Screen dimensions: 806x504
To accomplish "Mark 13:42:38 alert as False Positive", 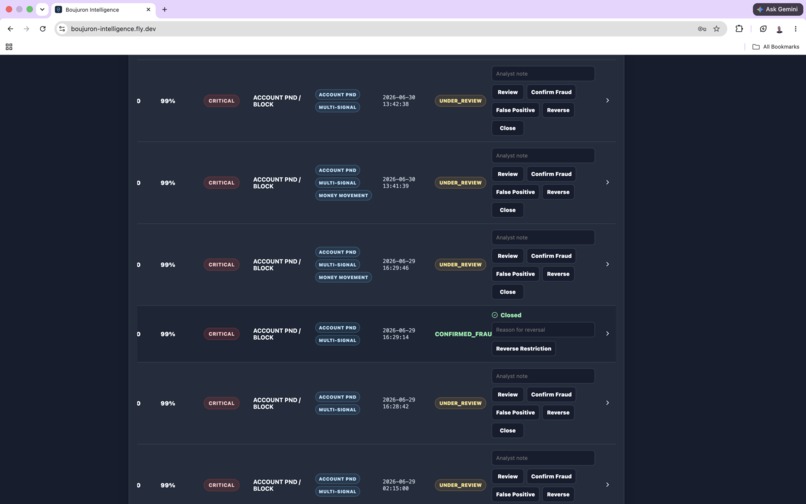I will [515, 110].
